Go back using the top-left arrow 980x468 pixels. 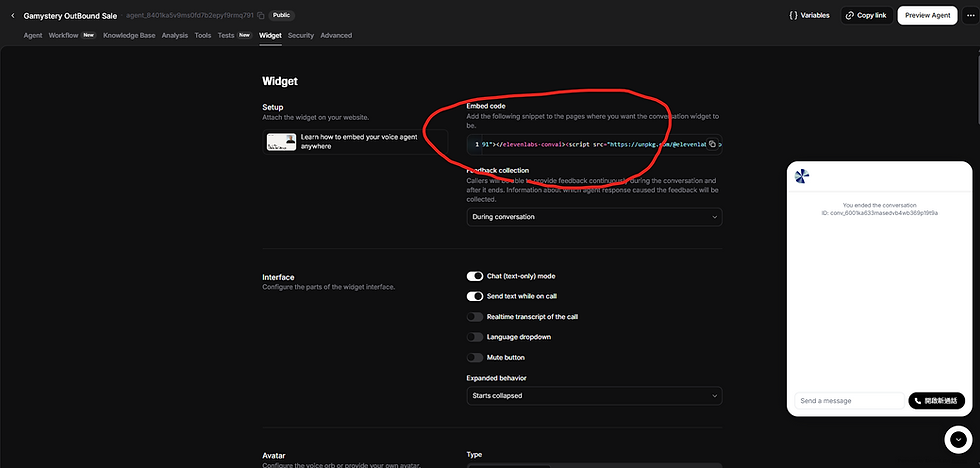point(12,16)
